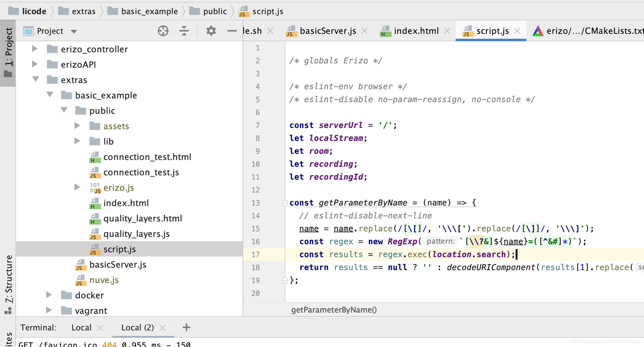Image resolution: width=644 pixels, height=347 pixels.
Task: Click the globals Erizo comment
Action: click(336, 61)
